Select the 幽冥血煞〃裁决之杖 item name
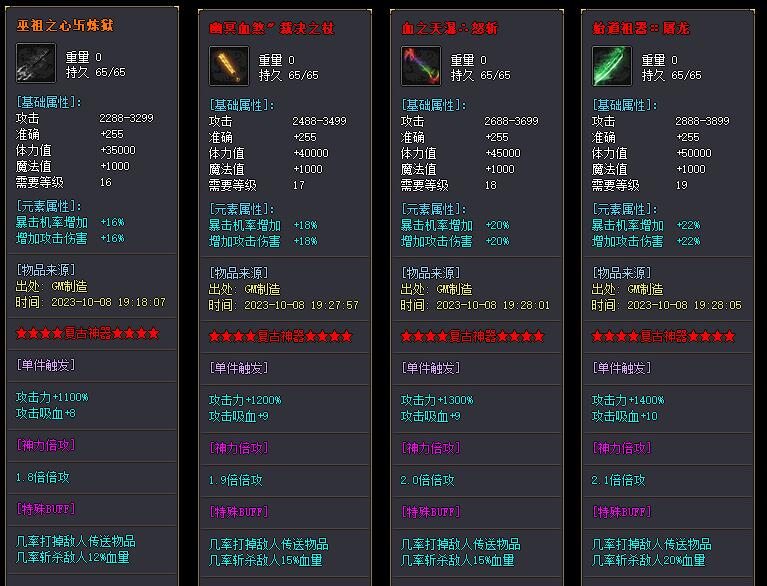This screenshot has height=586, width=767. click(x=268, y=27)
